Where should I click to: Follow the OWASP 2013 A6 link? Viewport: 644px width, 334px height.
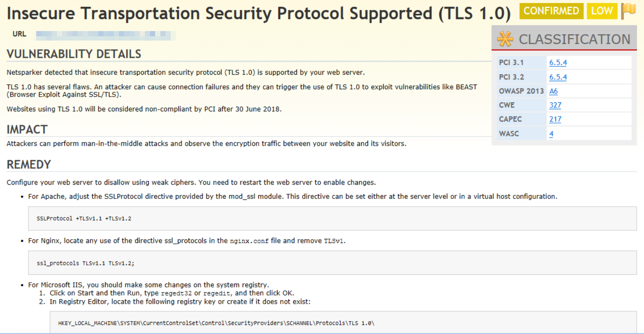pos(553,91)
